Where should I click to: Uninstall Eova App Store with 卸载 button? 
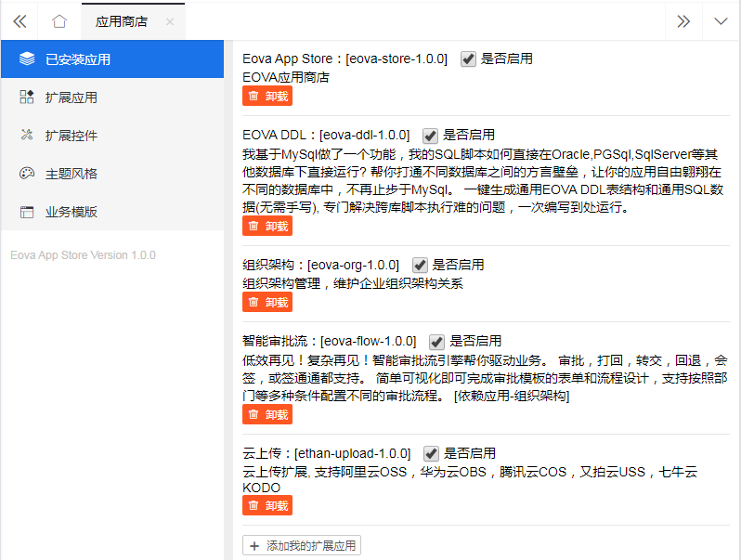click(267, 96)
